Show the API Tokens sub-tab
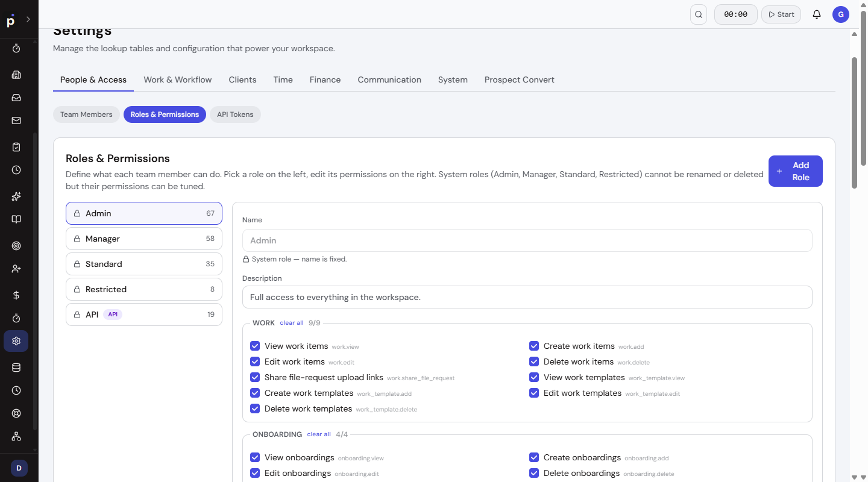The height and width of the screenshot is (482, 868). [x=235, y=114]
